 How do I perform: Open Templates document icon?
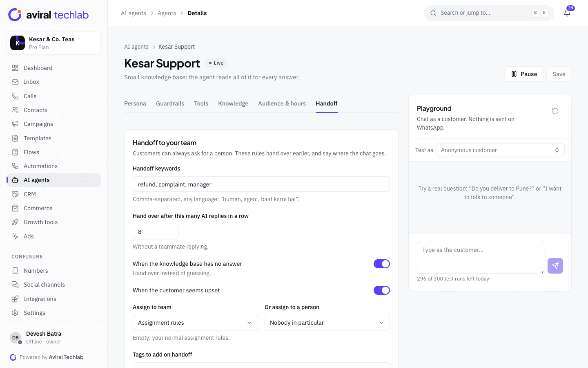pyautogui.click(x=15, y=138)
